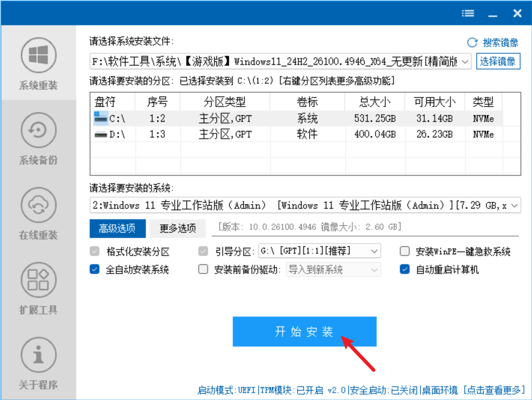Click the 选择镜像 button
The width and height of the screenshot is (532, 400).
(x=498, y=61)
